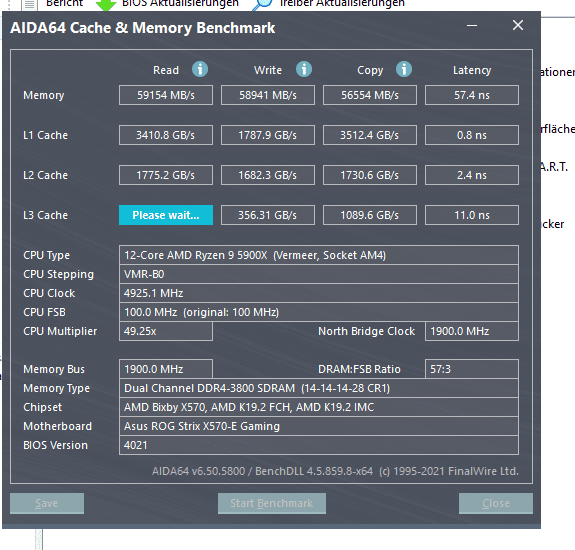Click the L3 Cache 'Please wait...' cell
575x550 pixels.
pyautogui.click(x=166, y=215)
